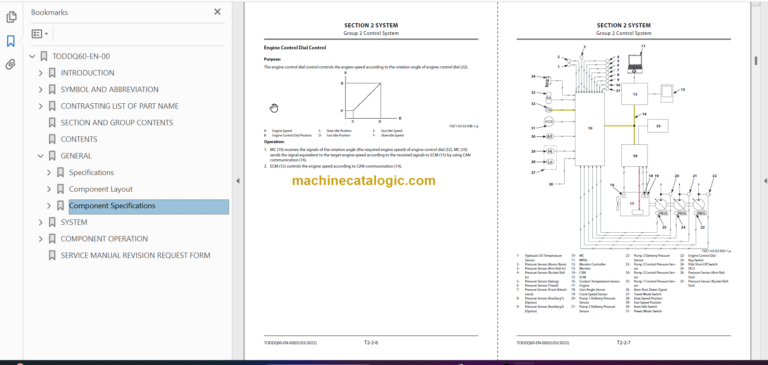Click page number T2-2-6 in footer
768x365 pixels.
pyautogui.click(x=371, y=342)
